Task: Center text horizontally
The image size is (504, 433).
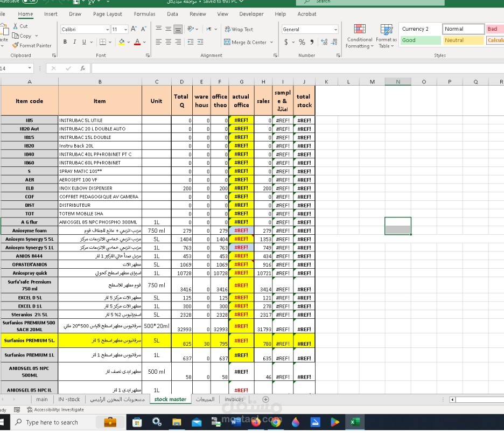Action: pyautogui.click(x=168, y=42)
